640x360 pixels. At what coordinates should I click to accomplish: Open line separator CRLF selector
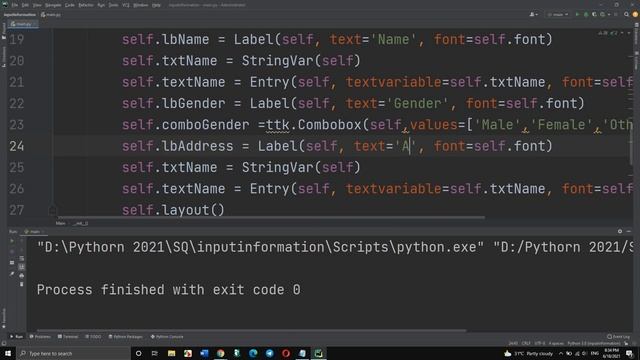[526, 343]
